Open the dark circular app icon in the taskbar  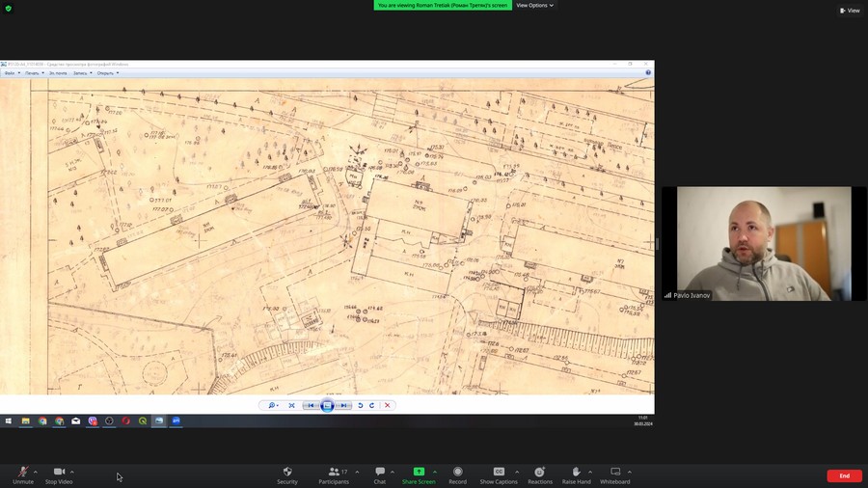tap(110, 421)
